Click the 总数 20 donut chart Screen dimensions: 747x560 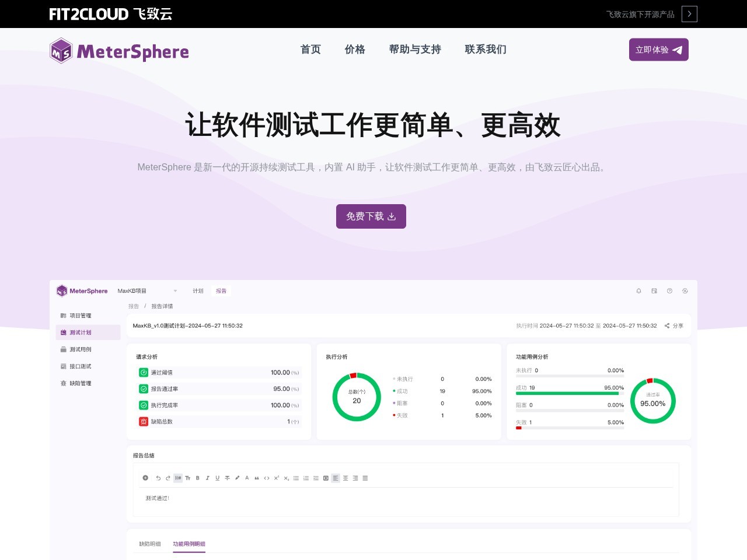357,397
